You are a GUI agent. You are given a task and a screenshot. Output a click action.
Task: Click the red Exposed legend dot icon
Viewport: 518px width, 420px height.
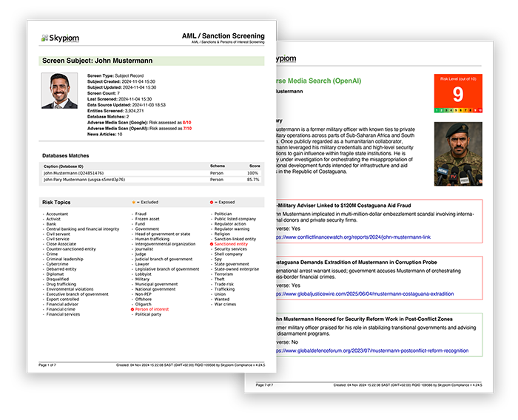(x=212, y=202)
